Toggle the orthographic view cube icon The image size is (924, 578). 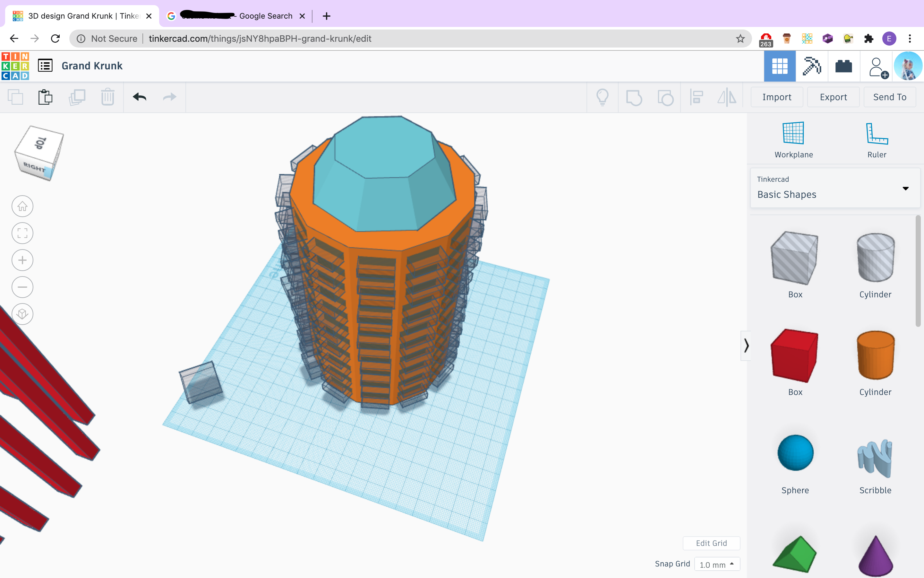click(22, 314)
